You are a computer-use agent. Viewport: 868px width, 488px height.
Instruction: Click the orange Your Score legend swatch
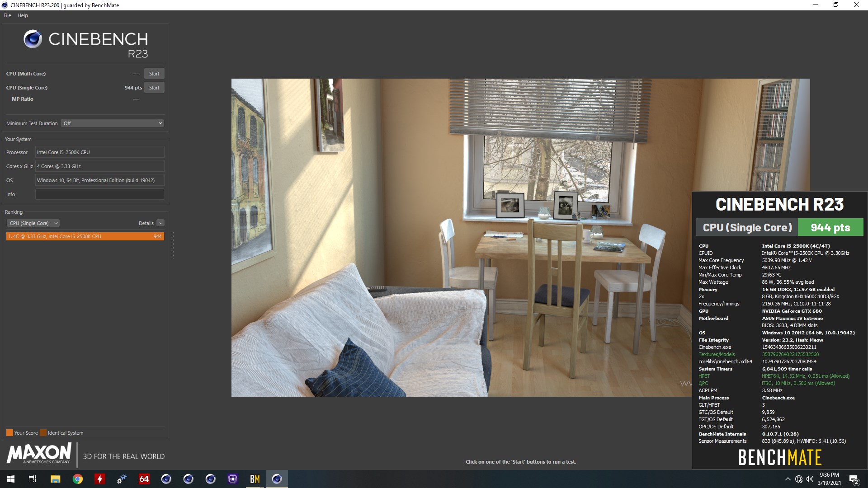click(9, 433)
